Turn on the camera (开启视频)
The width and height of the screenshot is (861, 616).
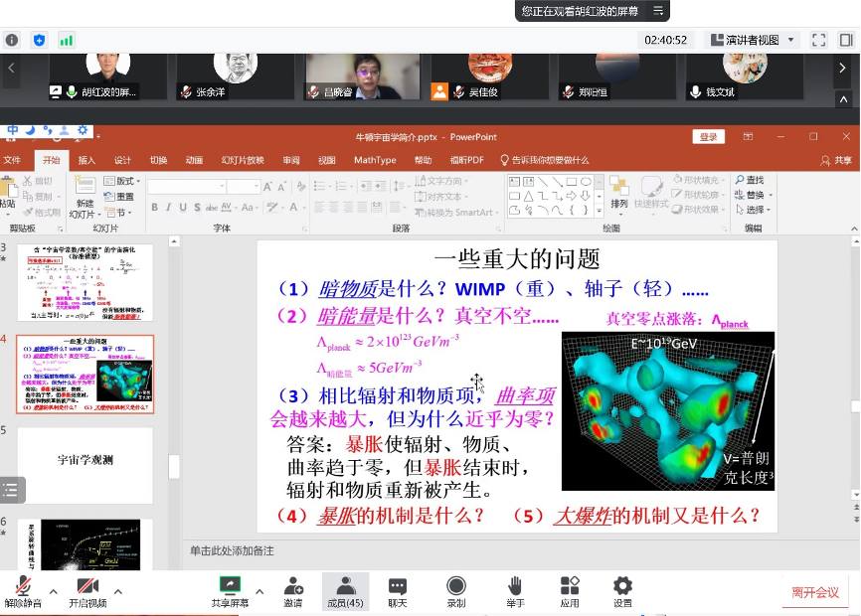[x=87, y=590]
